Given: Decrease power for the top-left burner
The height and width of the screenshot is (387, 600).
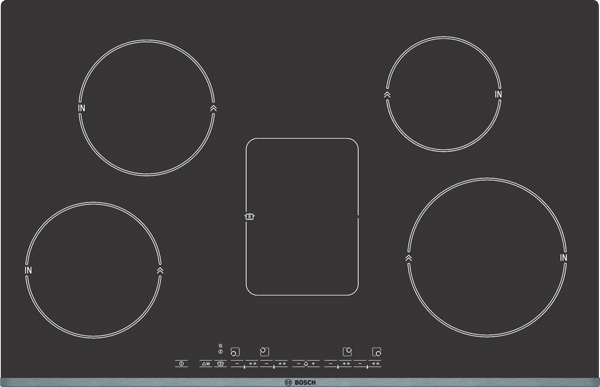Looking at the screenshot, I should pos(266,364).
